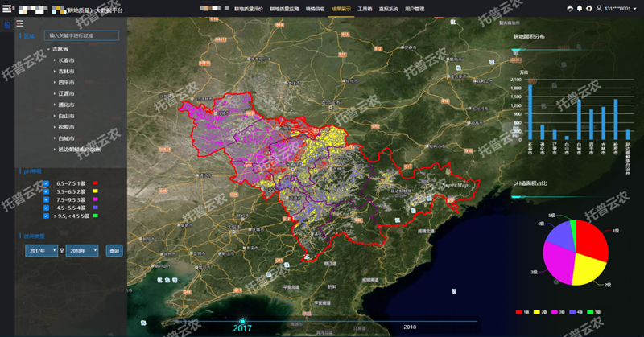This screenshot has width=644, height=337.
Task: Open settings with the gear icon
Action: pos(589,8)
